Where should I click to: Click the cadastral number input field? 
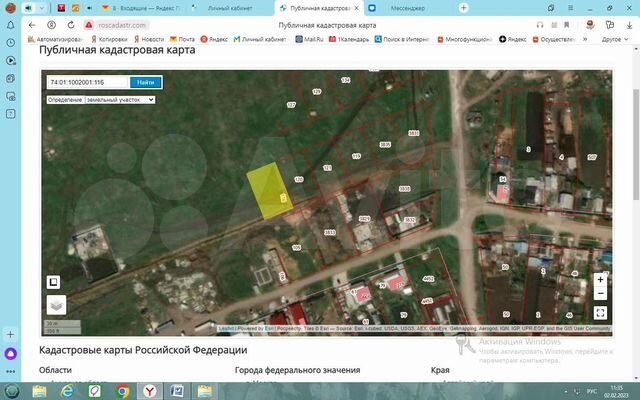[x=87, y=82]
